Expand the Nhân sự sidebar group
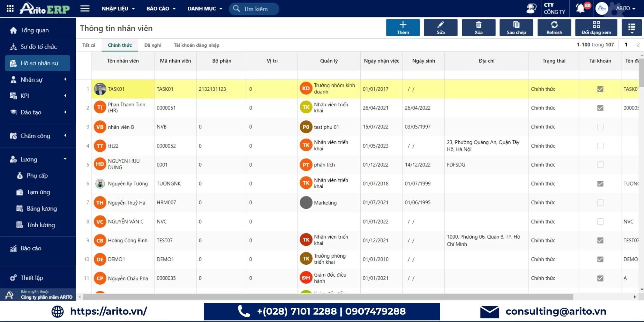The height and width of the screenshot is (322, 644). tap(38, 80)
